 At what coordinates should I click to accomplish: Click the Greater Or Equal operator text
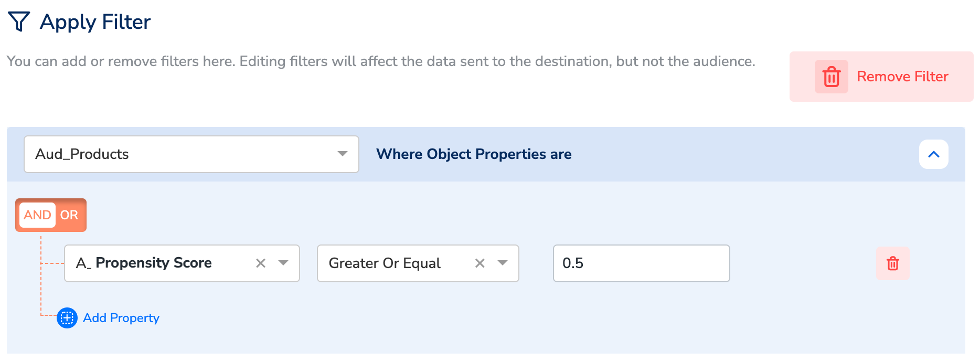coord(385,263)
